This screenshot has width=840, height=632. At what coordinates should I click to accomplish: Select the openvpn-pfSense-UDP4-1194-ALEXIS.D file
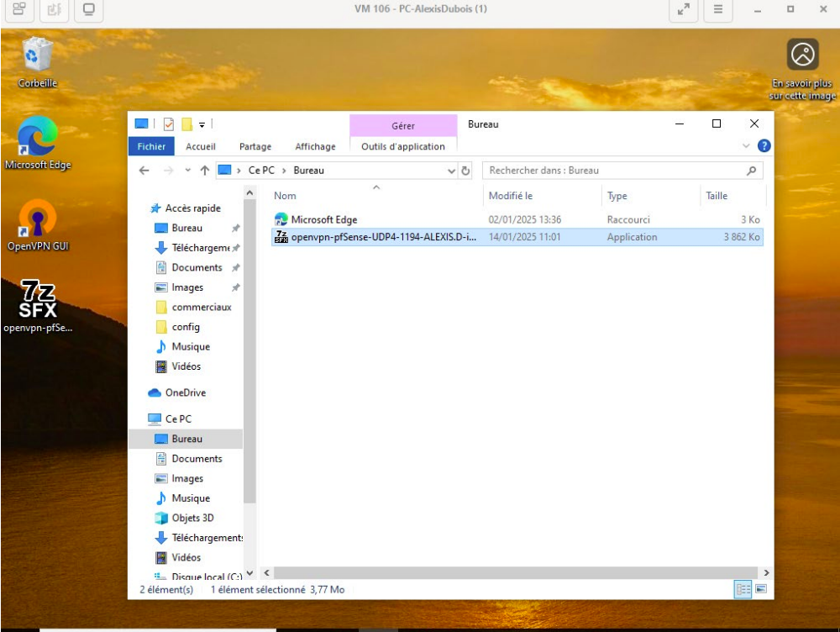coord(517,237)
